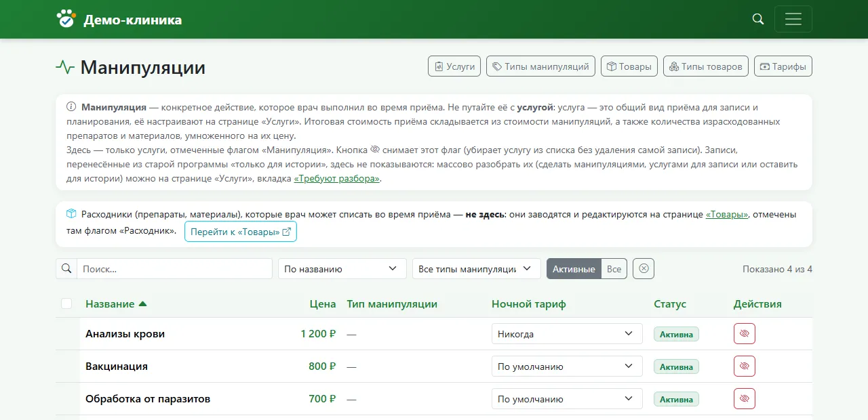
Task: Click the 1 200 ₽ price cell
Action: (x=318, y=334)
